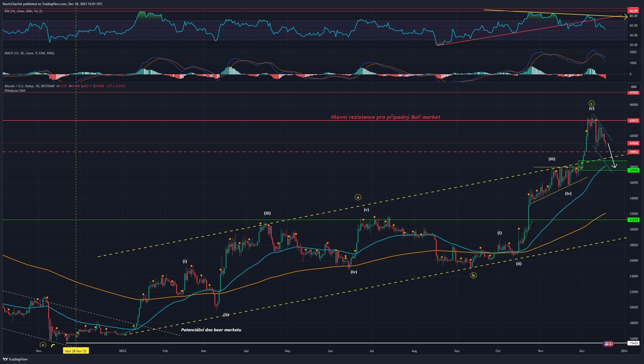Click the red 47565 price label
Viewport: 644px width, 364px height.
[x=633, y=93]
